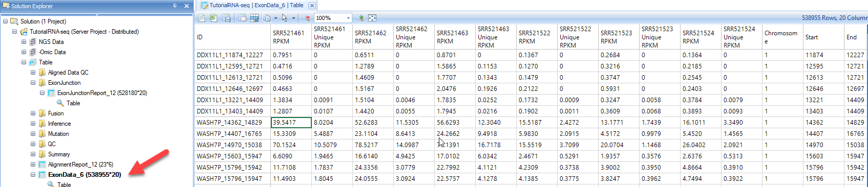Open the pointer tool dropdown arrow
This screenshot has height=187, width=868.
tap(293, 18)
